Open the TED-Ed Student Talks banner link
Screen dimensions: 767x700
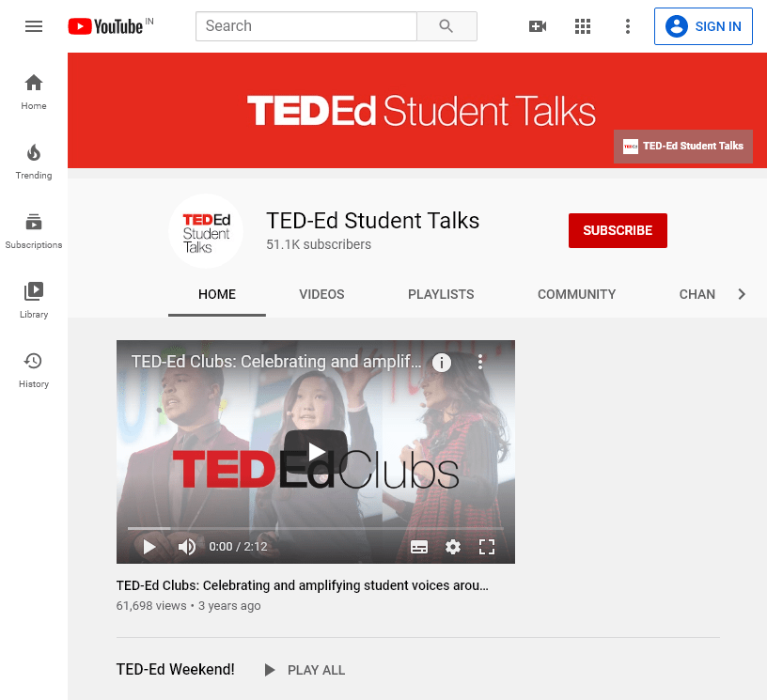tap(683, 147)
